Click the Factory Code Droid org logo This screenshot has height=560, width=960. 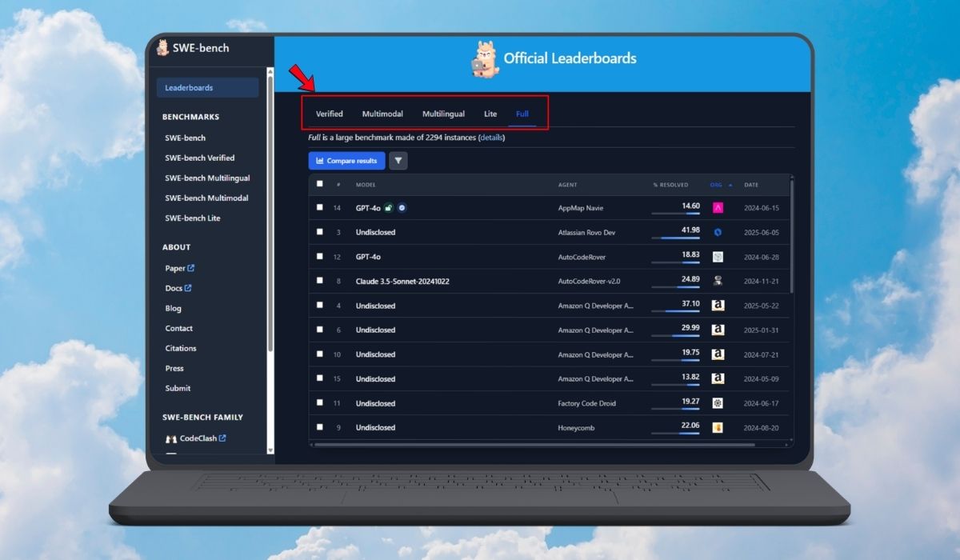point(718,403)
